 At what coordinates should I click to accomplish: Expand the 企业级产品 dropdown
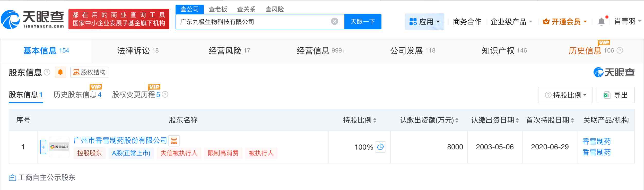click(x=511, y=22)
